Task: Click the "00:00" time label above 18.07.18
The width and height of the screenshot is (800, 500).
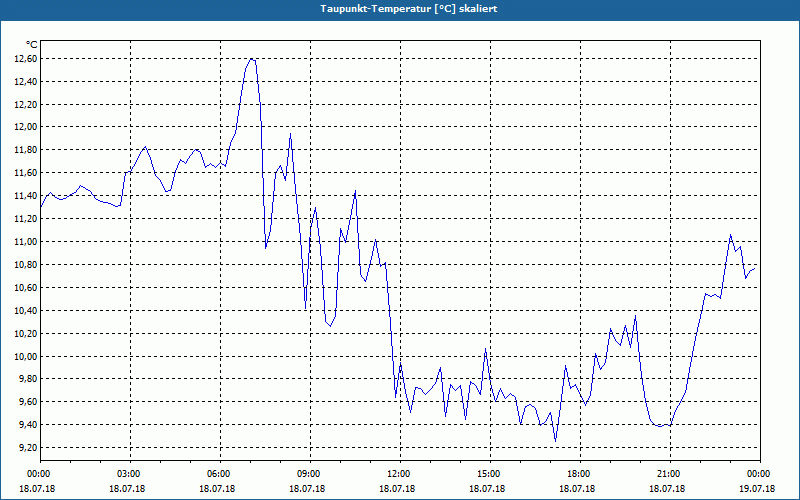Action: point(40,474)
